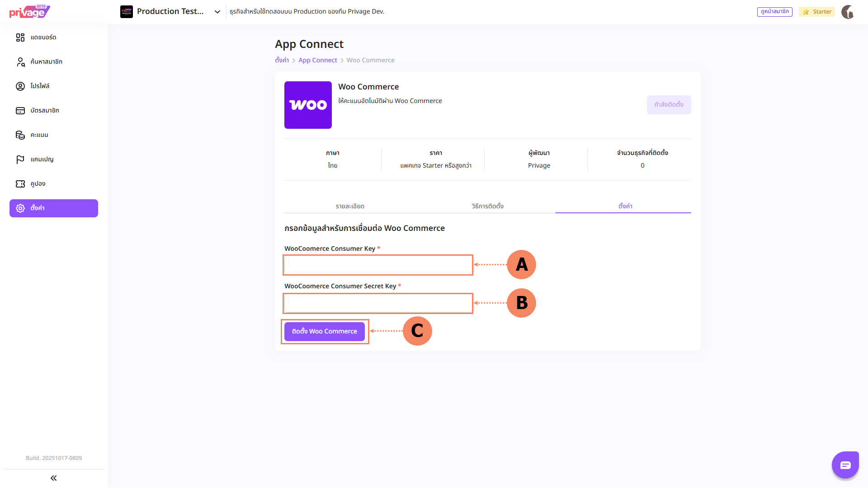Open points coin sidebar icon

[x=20, y=135]
